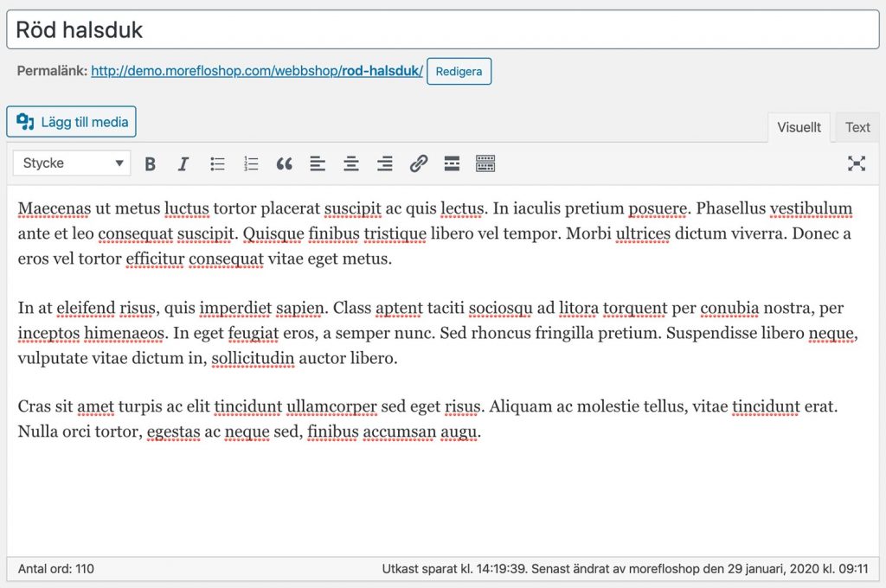
Task: Toggle bold formatting in the editor toolbar
Action: click(150, 163)
